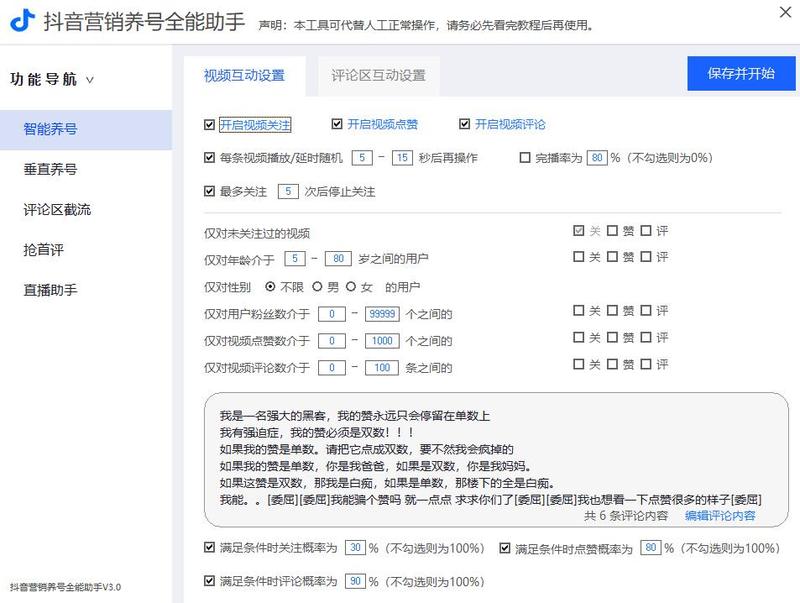Click maximum 视频点赞数 field showing 1000
The image size is (800, 603).
click(x=382, y=341)
